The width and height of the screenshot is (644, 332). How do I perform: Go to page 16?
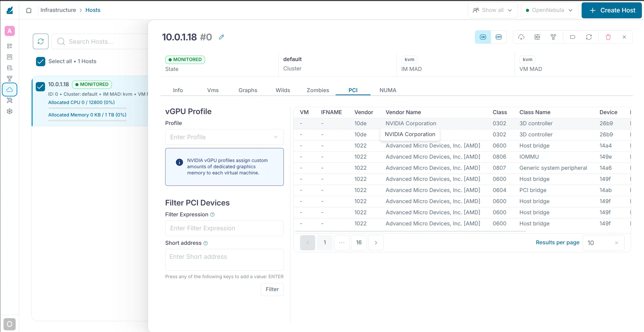pyautogui.click(x=359, y=243)
